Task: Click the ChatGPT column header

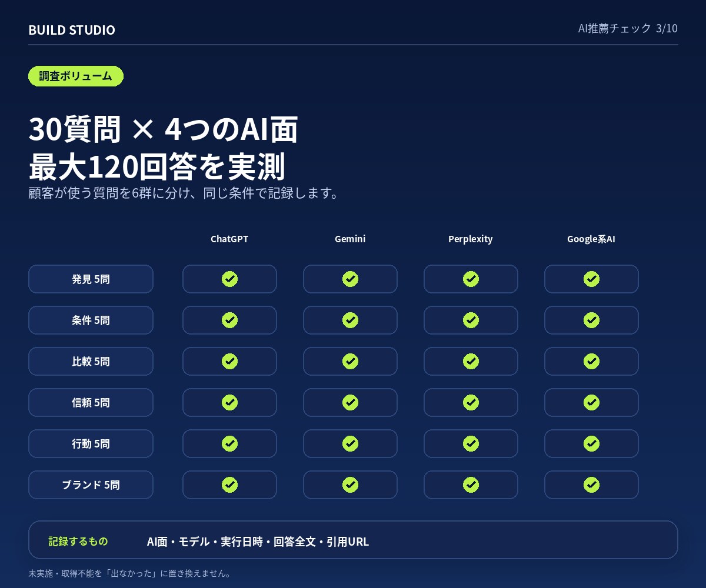Action: 229,239
